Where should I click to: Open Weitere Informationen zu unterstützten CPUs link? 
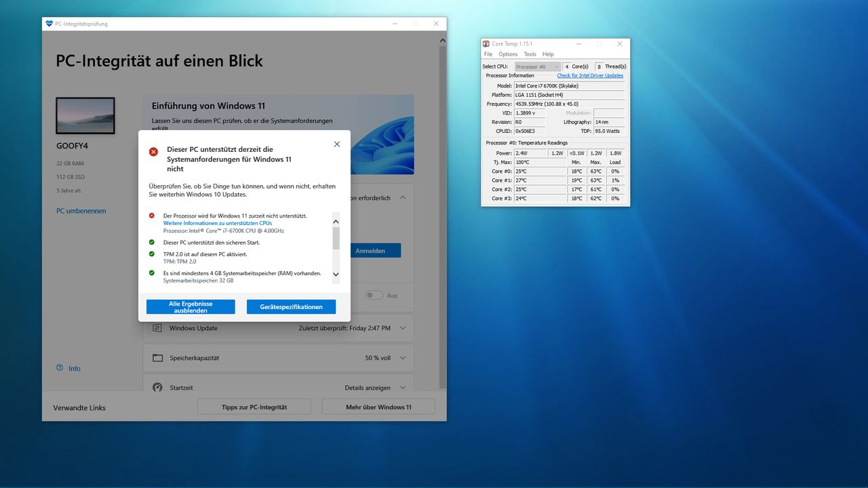218,223
